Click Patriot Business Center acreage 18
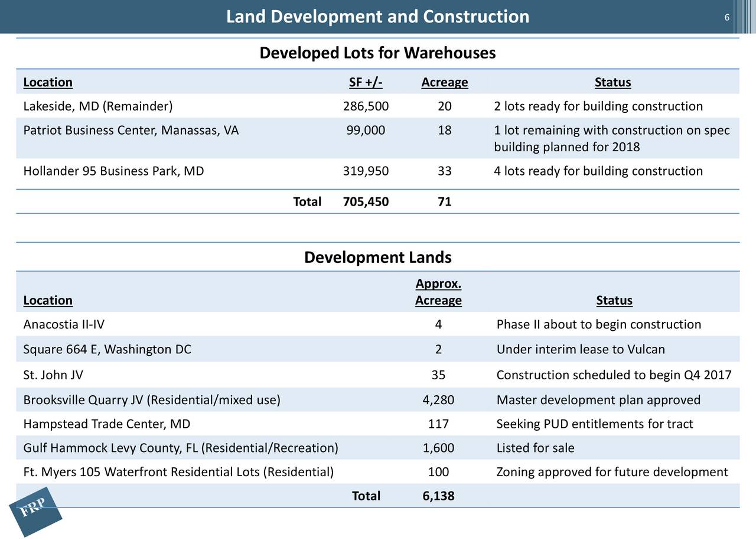 click(445, 131)
